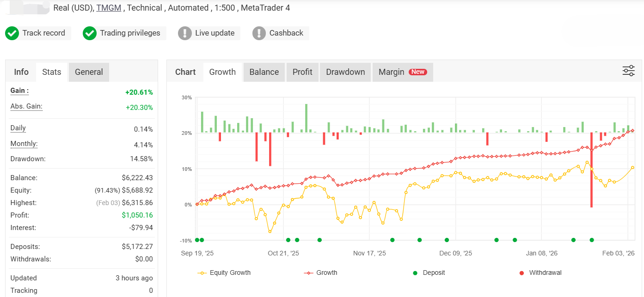View the Drawdown chart tab
The height and width of the screenshot is (297, 644).
[x=345, y=72]
